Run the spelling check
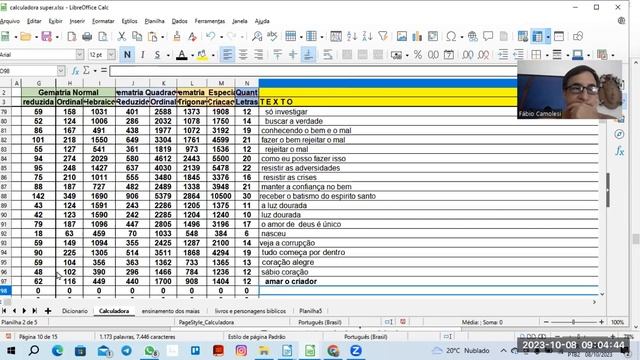 pyautogui.click(x=272, y=37)
